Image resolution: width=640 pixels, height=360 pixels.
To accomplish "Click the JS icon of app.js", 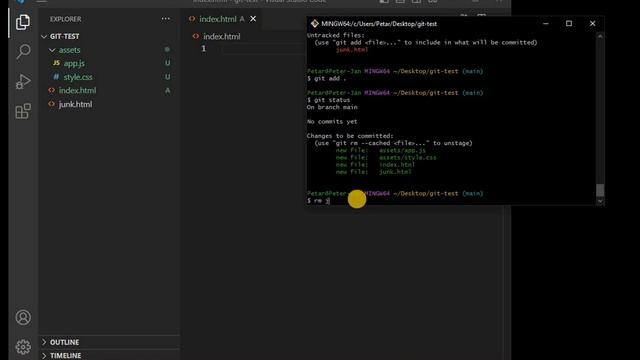I will point(56,63).
